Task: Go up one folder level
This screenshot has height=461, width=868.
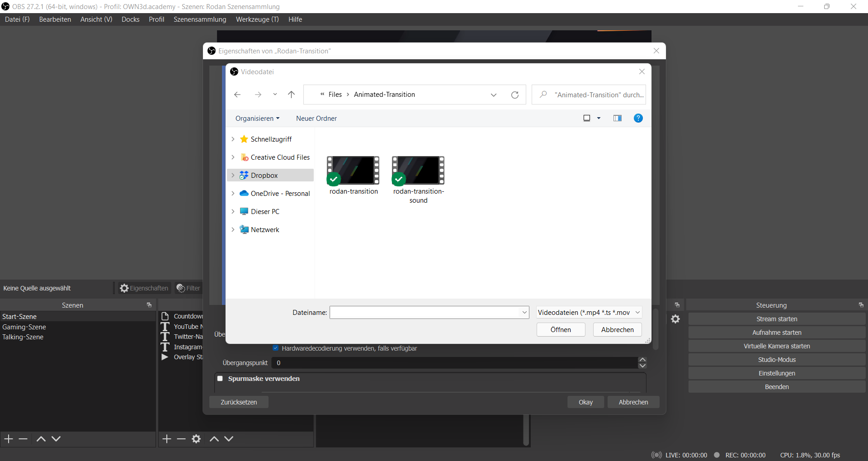Action: click(291, 95)
